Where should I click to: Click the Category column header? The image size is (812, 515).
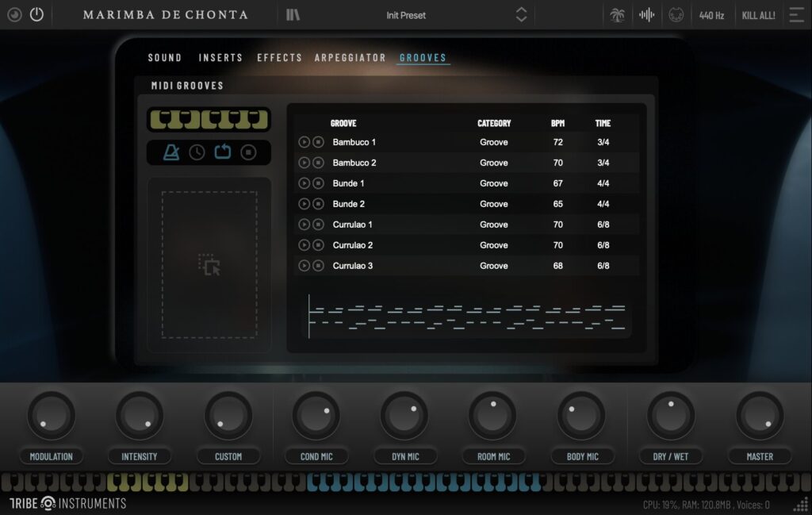coord(494,123)
